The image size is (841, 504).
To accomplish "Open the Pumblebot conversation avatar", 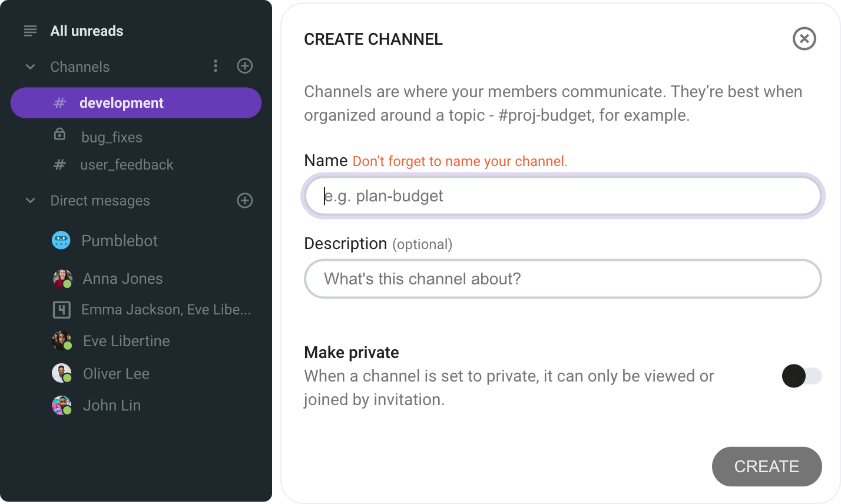I will 61,240.
